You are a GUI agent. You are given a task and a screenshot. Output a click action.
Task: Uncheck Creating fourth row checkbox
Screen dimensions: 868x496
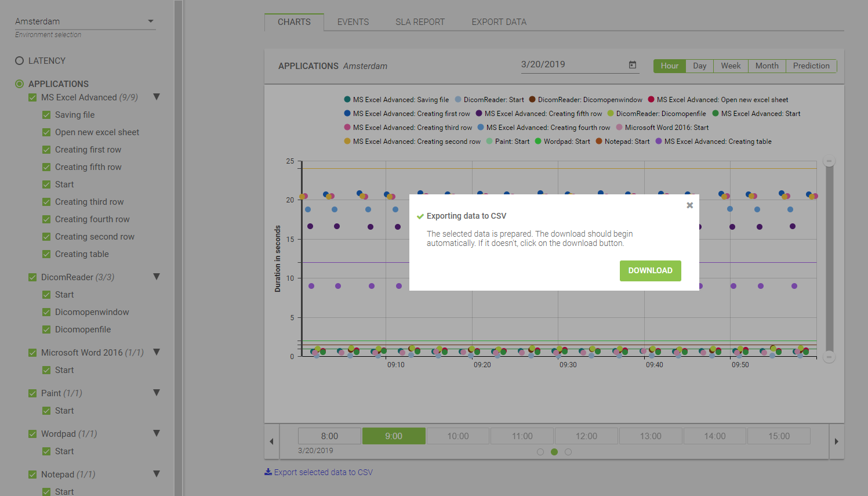pos(46,219)
